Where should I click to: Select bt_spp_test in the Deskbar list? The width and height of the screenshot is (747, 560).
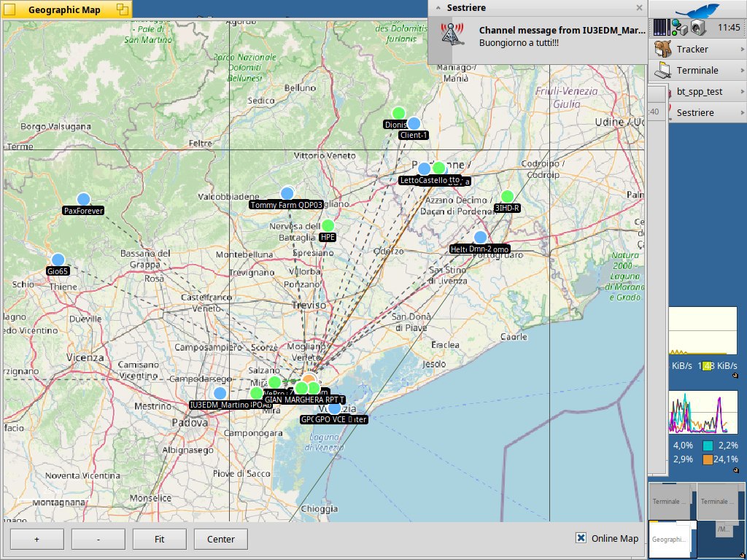699,92
